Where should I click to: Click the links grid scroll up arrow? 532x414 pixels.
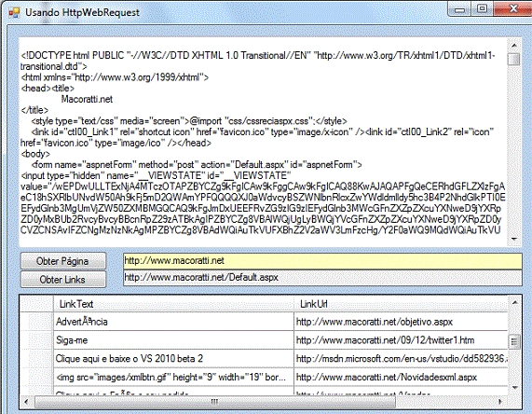pyautogui.click(x=514, y=302)
